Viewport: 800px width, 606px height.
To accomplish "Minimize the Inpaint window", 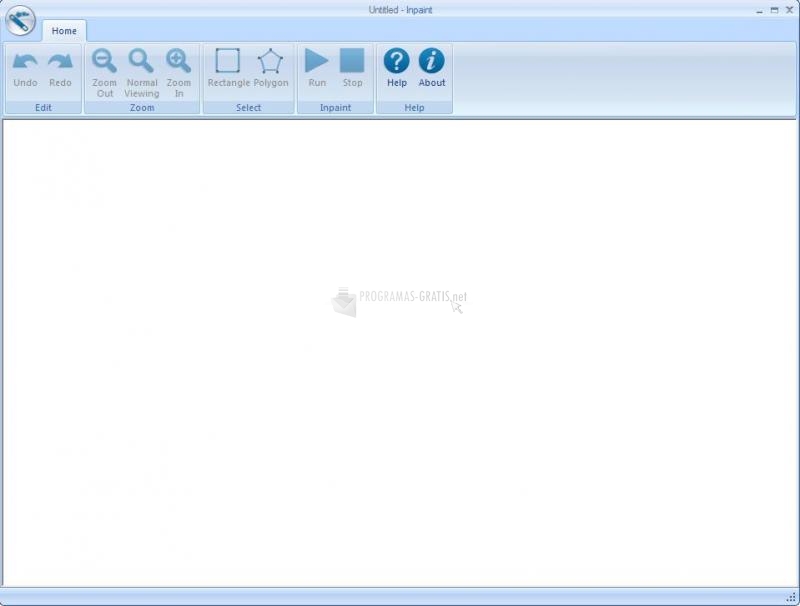I will [760, 10].
